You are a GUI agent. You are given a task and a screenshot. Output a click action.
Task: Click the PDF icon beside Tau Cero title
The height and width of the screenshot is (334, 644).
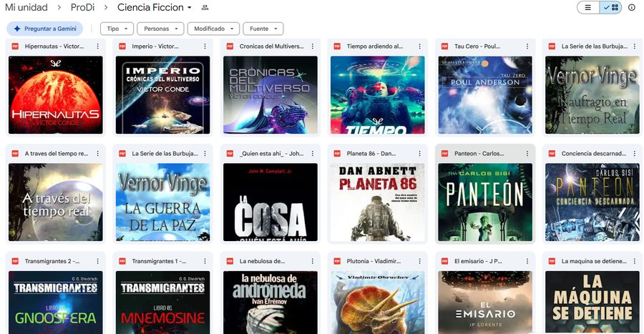(445, 46)
